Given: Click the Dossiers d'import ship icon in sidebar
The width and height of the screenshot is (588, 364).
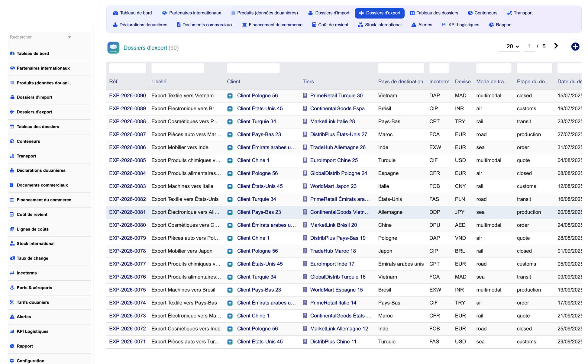Looking at the screenshot, I should click(12, 97).
